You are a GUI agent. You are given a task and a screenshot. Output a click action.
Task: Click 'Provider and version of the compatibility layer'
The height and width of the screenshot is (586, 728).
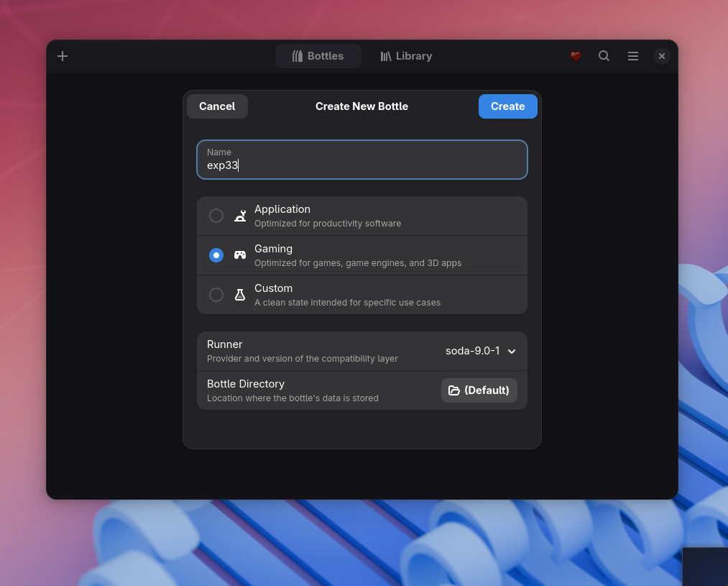click(x=303, y=359)
